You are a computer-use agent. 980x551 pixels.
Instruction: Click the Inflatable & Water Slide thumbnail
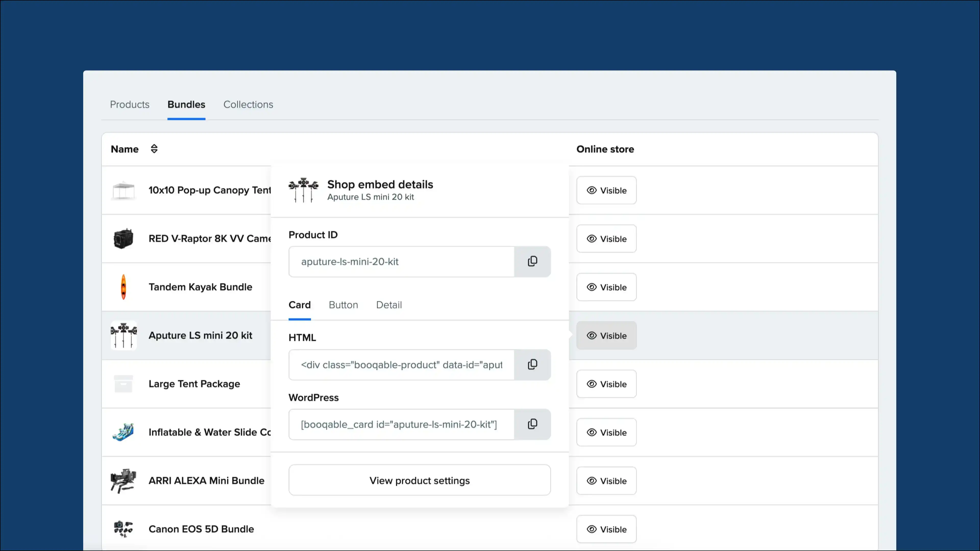pyautogui.click(x=123, y=432)
